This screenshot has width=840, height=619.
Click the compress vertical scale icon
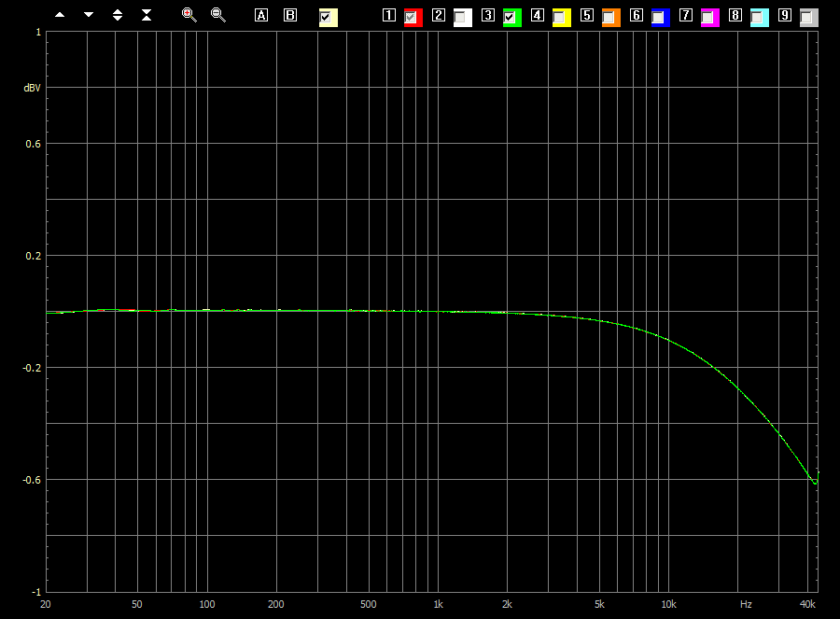pos(147,15)
